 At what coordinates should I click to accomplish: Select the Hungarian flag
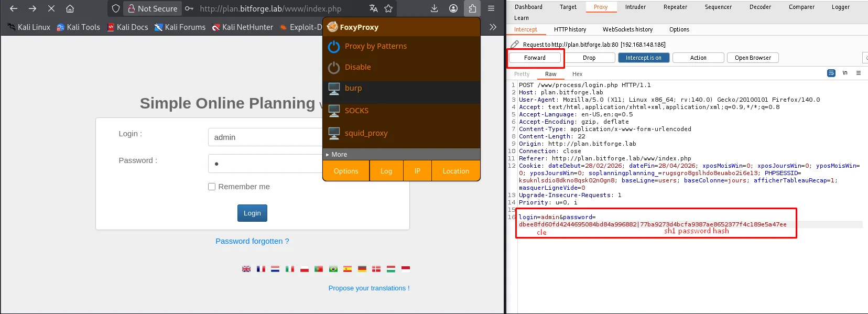(391, 269)
